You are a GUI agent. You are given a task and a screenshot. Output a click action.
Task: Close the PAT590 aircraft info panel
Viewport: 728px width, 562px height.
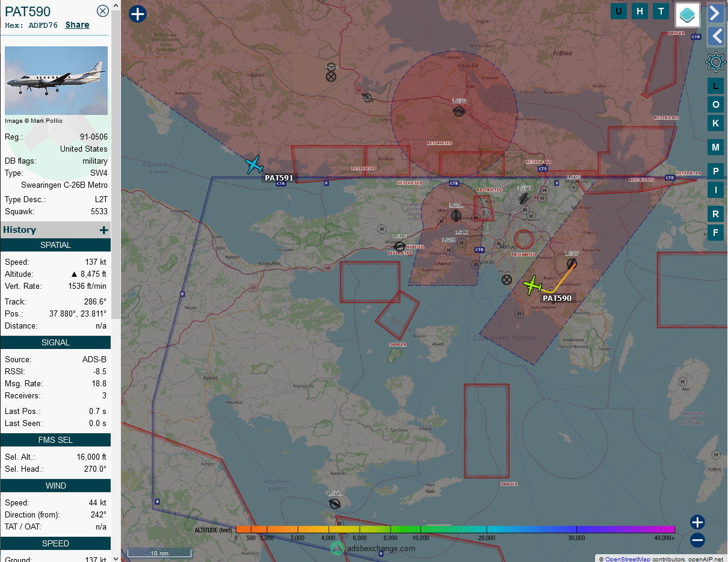pyautogui.click(x=103, y=11)
